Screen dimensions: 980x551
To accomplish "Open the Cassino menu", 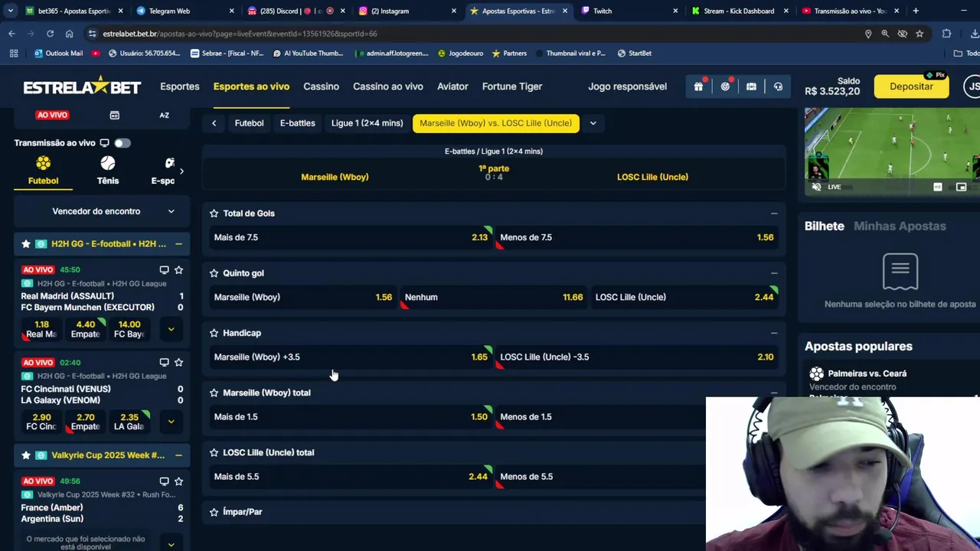I will [x=321, y=86].
